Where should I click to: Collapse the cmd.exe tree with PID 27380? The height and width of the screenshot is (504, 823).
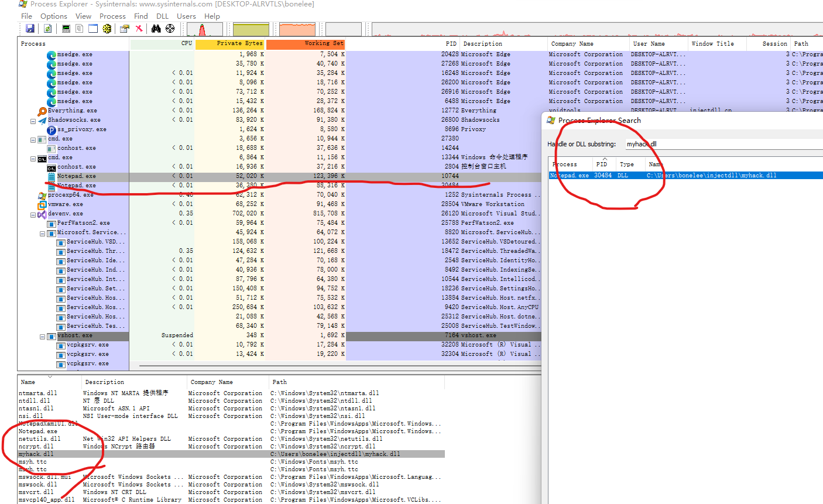(33, 140)
